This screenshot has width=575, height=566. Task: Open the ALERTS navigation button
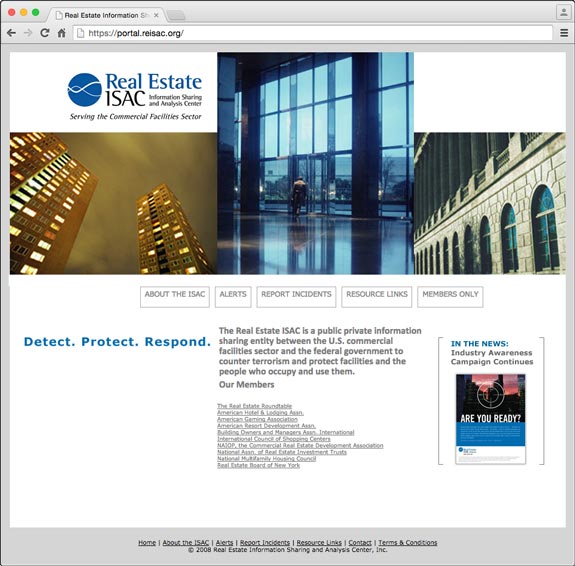click(233, 296)
